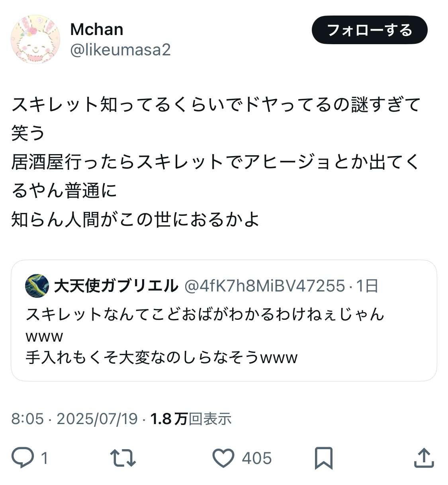Tap the @4fK7h8MiBV47255 handle

(265, 286)
